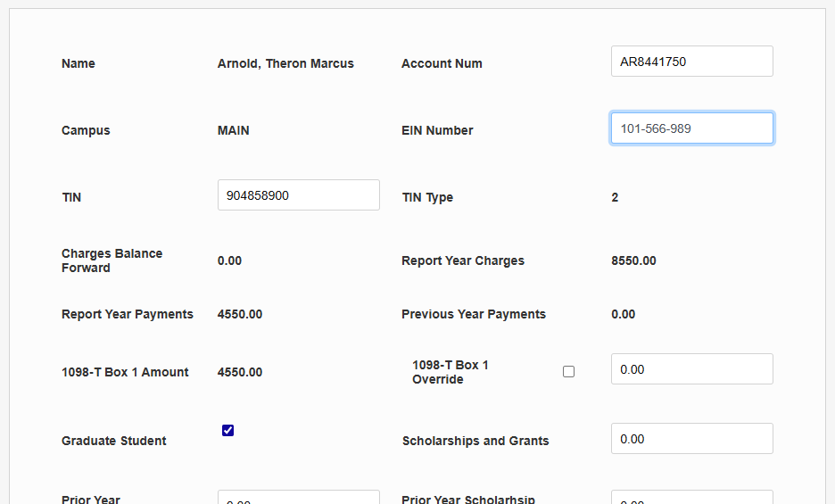Click the Charges Balance Forward value 0.00
Viewport: 835px width, 504px height.
pos(229,260)
